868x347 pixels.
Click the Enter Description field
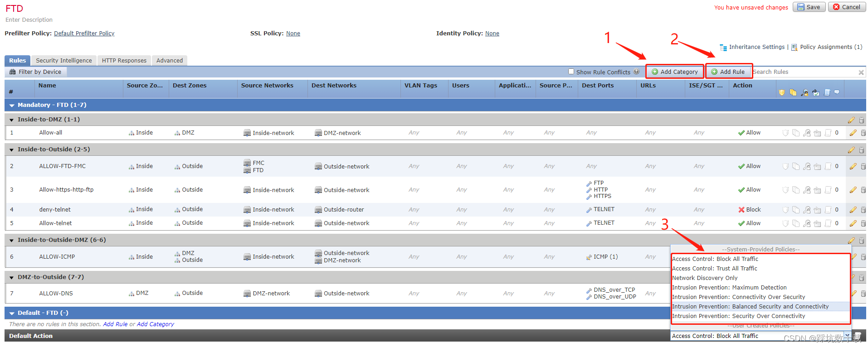[29, 20]
